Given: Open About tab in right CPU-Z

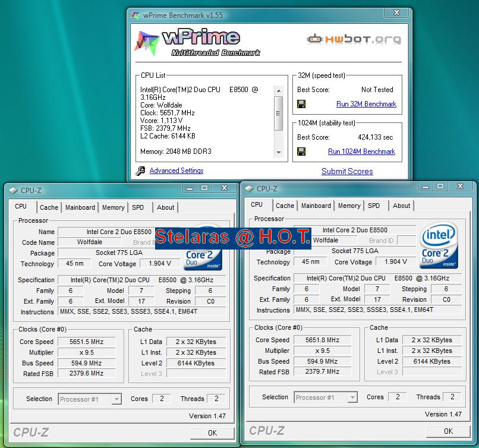Looking at the screenshot, I should click(401, 206).
